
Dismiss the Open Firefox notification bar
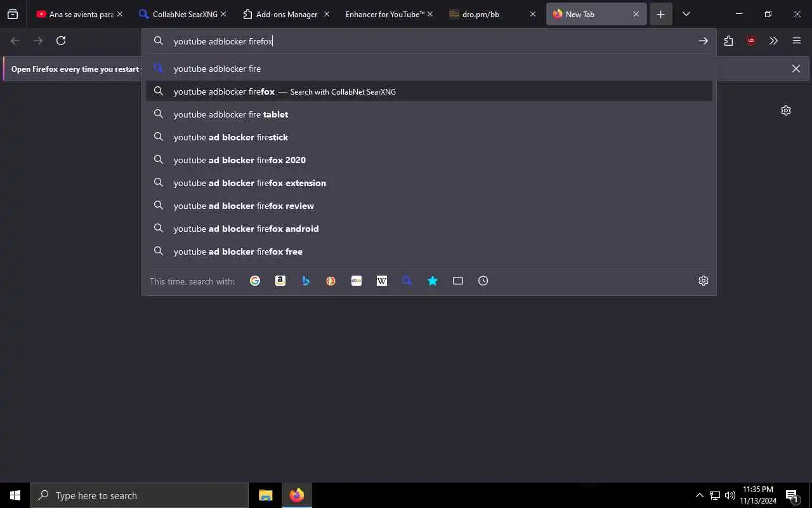(x=796, y=69)
